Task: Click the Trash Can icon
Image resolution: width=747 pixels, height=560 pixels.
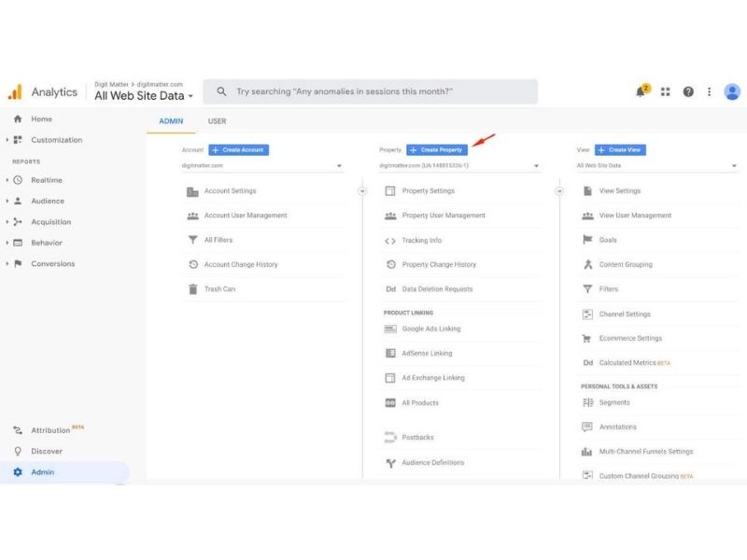Action: 192,289
